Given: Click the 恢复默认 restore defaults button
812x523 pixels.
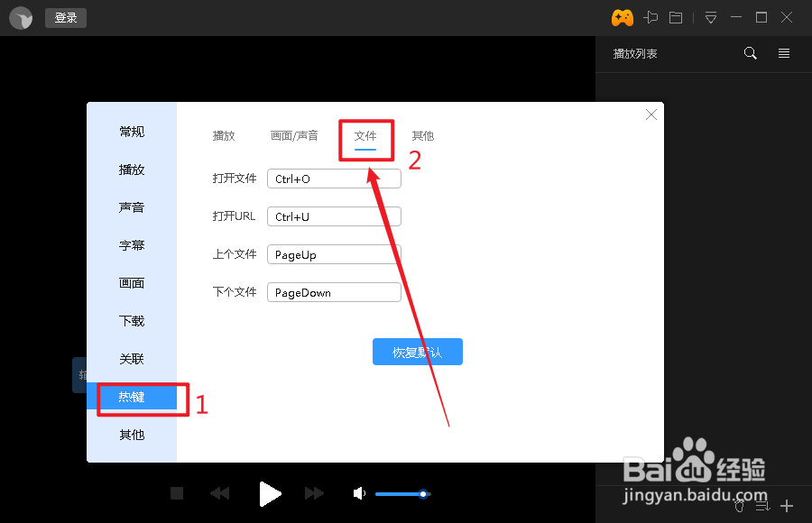Looking at the screenshot, I should click(x=418, y=352).
